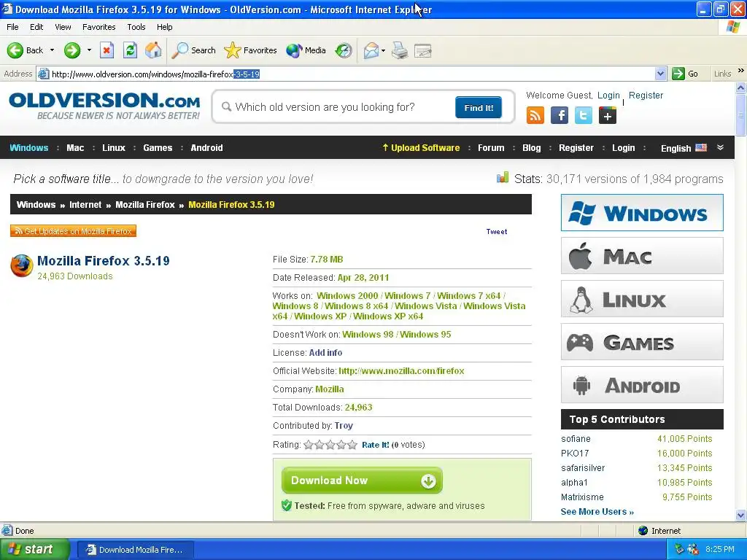
Task: Expand the double-chevron beside English
Action: click(720, 147)
